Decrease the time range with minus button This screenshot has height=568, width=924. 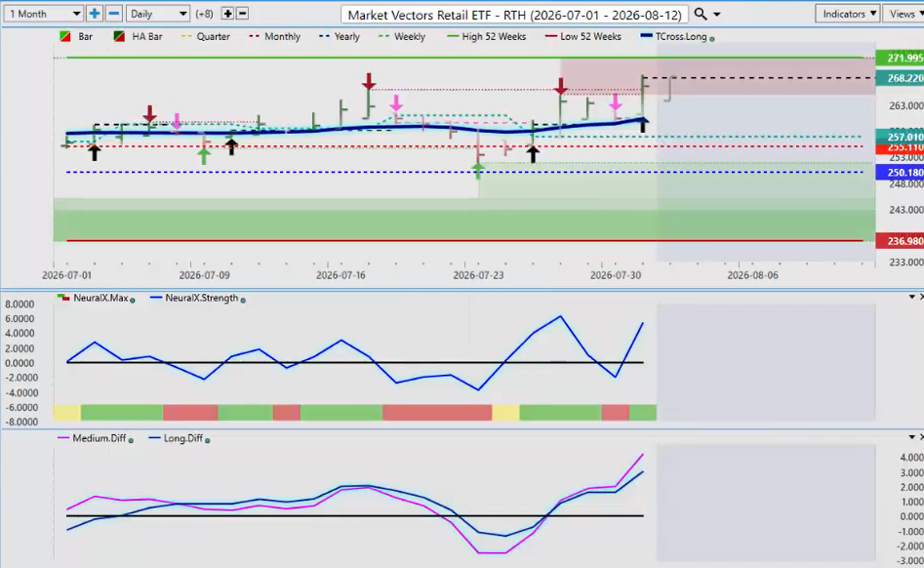click(x=114, y=14)
